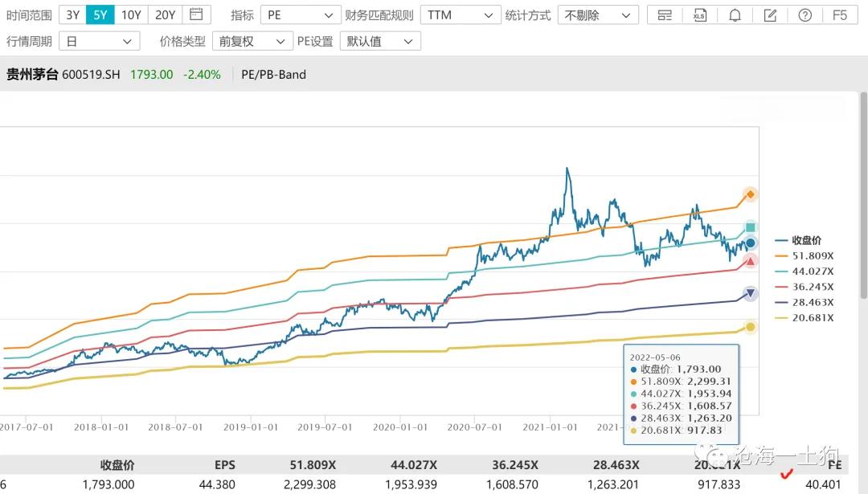Select the 20Y time range

click(x=165, y=14)
